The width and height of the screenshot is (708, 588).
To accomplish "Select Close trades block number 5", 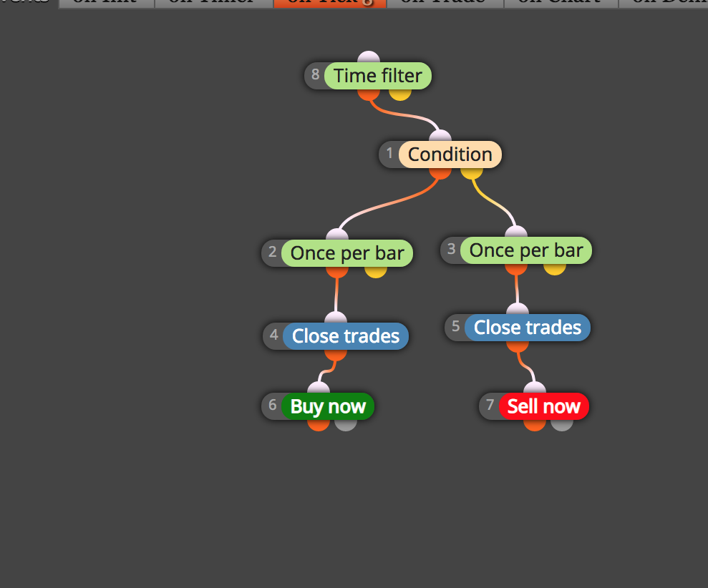I will (x=528, y=328).
